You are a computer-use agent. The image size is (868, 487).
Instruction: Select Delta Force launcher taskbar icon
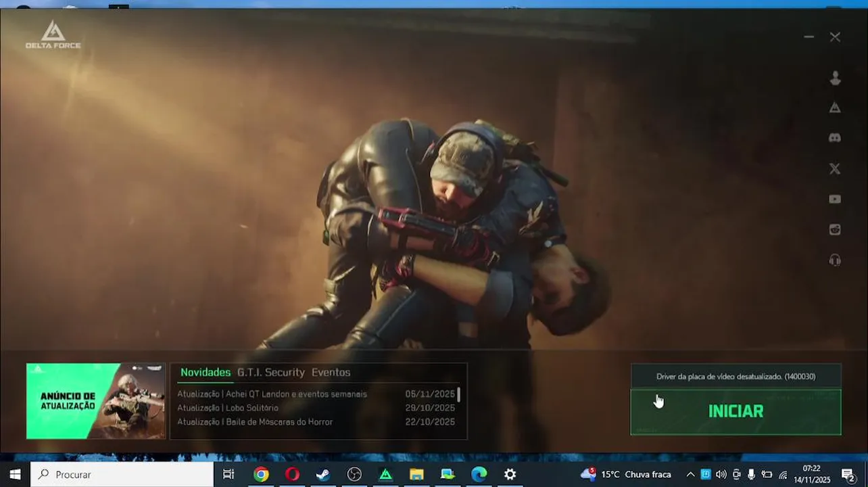coord(385,474)
